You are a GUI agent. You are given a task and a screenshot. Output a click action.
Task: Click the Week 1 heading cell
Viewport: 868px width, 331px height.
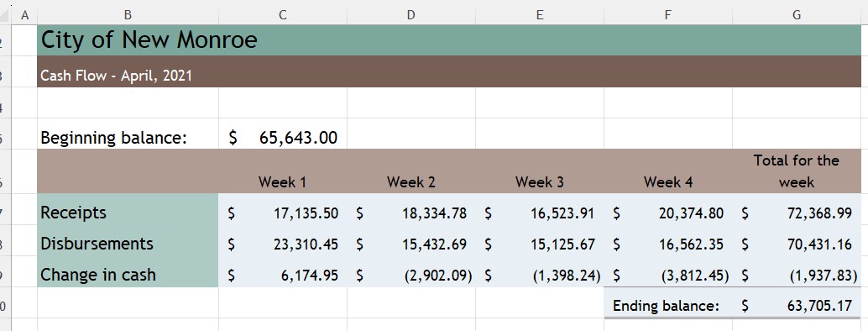click(283, 171)
